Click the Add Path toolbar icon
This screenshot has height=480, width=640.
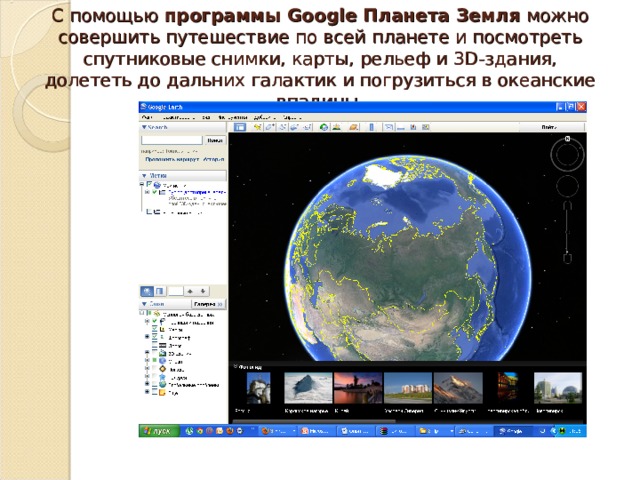click(282, 127)
